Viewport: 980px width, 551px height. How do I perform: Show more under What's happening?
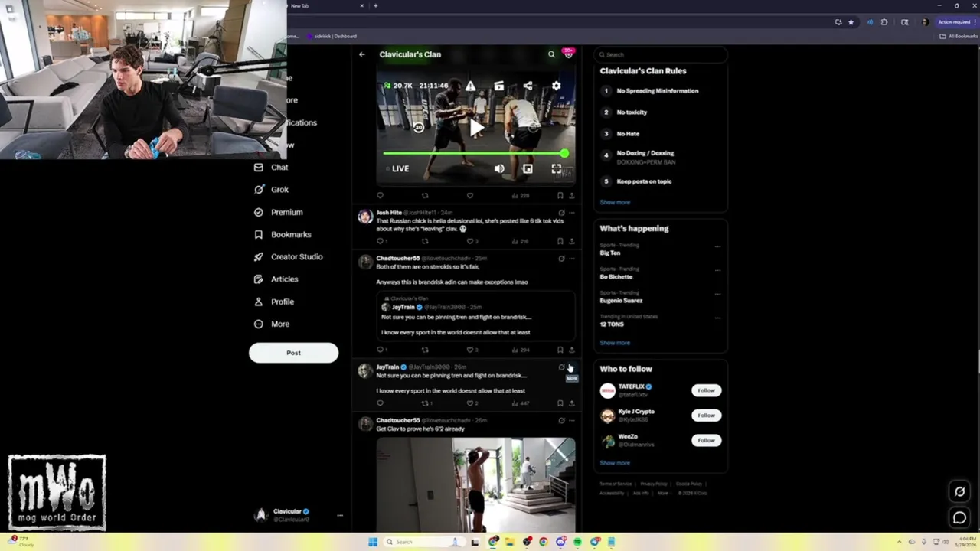[615, 343]
